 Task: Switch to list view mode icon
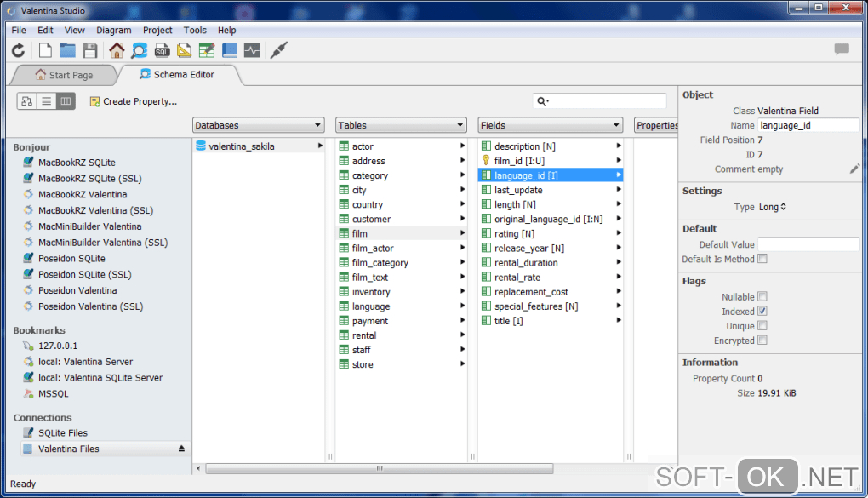click(x=47, y=101)
